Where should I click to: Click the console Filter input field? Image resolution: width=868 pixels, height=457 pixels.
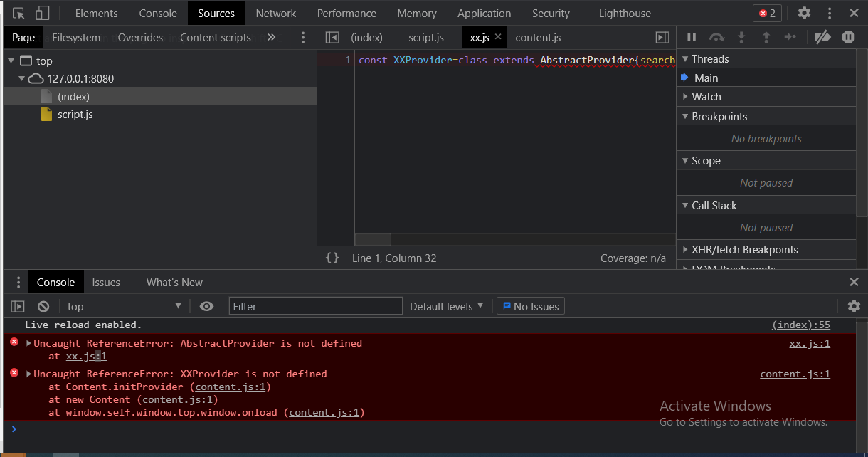[316, 306]
